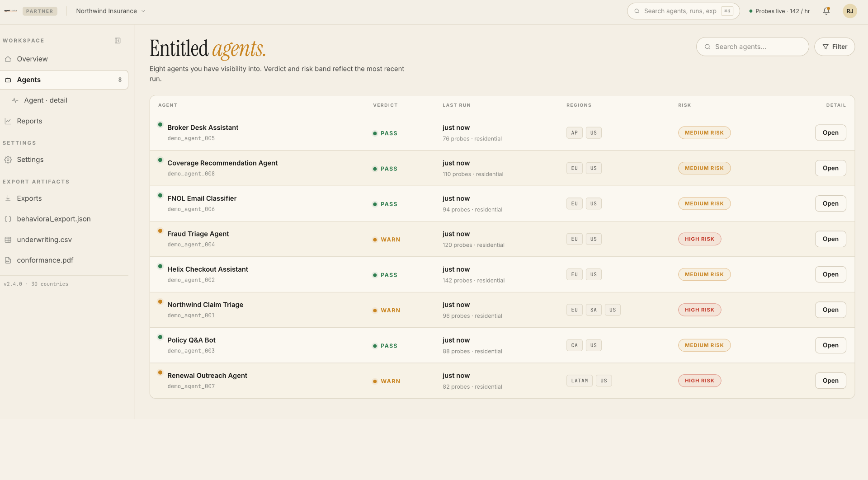This screenshot has height=480, width=868.
Task: Click the Renewal Outreach Agent status dot
Action: pyautogui.click(x=160, y=373)
